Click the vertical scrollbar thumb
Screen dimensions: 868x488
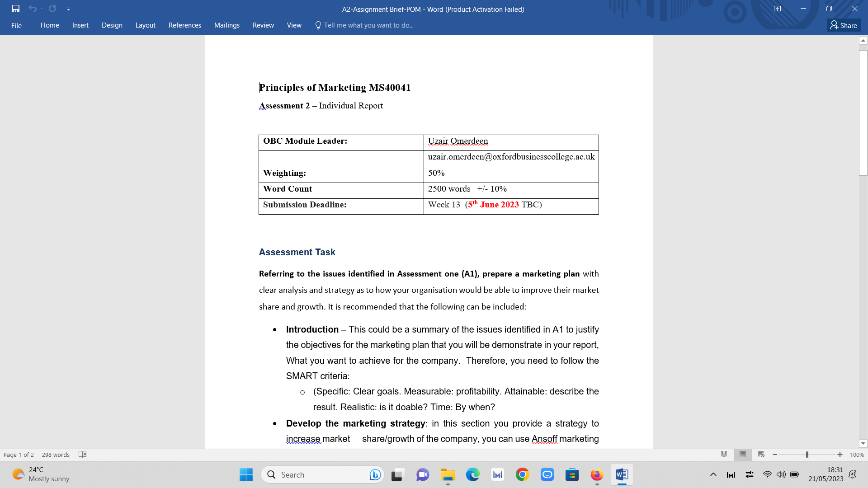pyautogui.click(x=863, y=113)
